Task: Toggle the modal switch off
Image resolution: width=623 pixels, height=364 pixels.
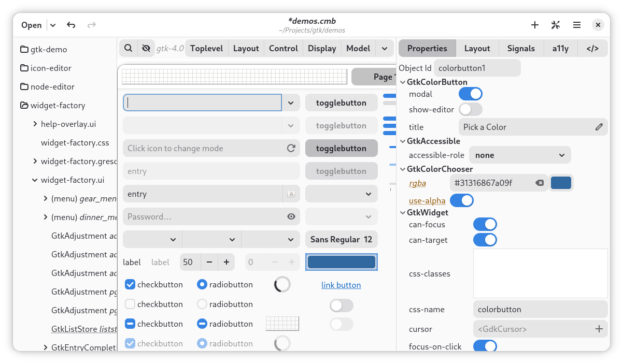Action: [x=471, y=94]
